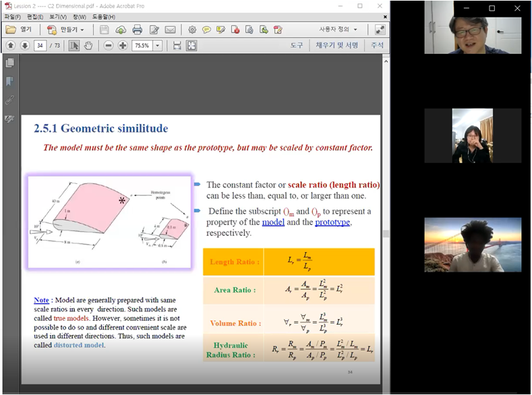Zoom out with the minus button
The width and height of the screenshot is (532, 395).
[x=109, y=45]
